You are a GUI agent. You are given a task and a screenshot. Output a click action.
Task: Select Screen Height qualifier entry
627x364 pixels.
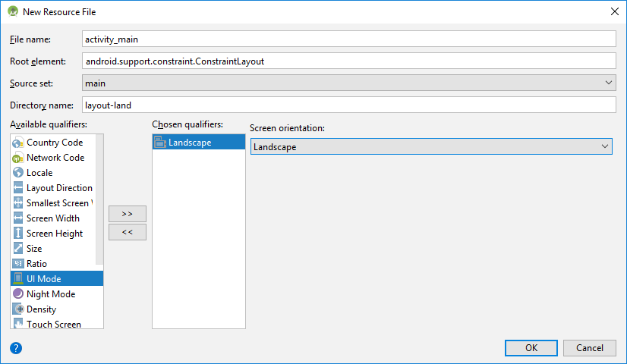tap(54, 234)
